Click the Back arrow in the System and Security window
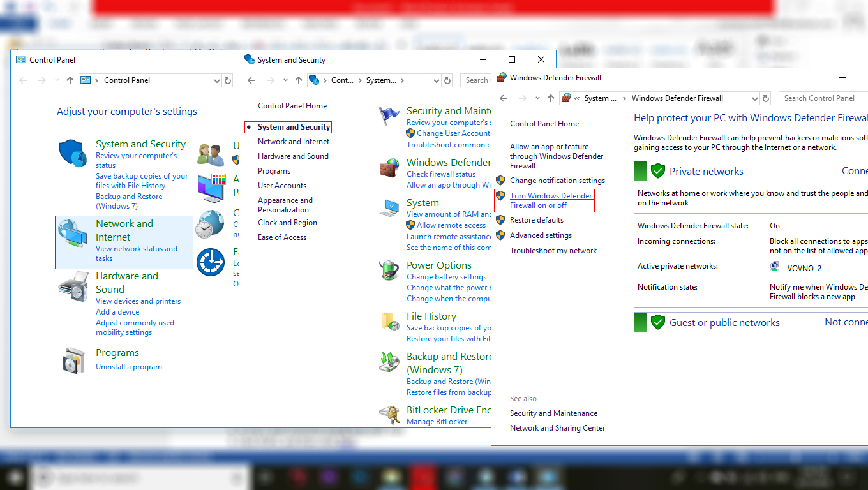This screenshot has height=490, width=868. click(251, 80)
